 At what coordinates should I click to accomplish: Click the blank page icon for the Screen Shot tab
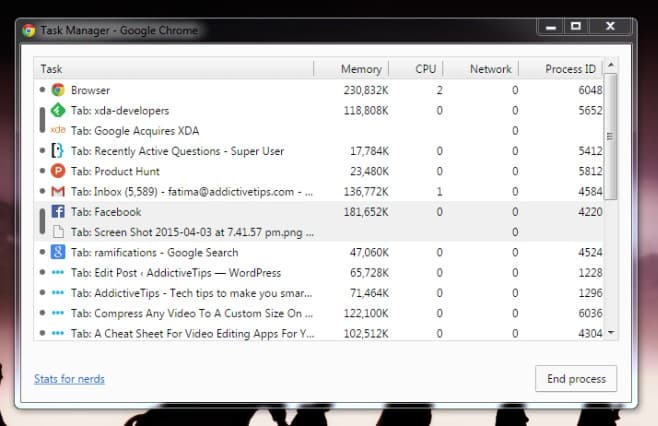(x=58, y=232)
